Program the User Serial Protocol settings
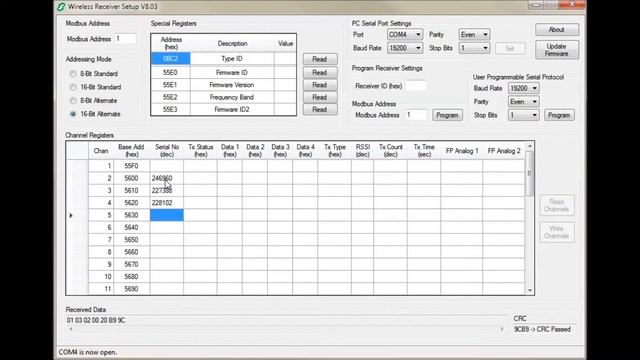The image size is (640, 360). [x=559, y=115]
